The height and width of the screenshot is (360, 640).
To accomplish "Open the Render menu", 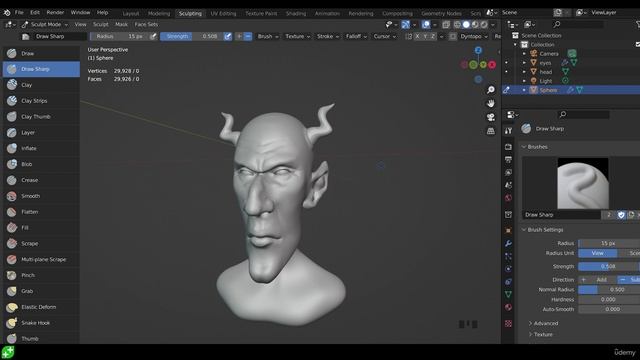I will [55, 13].
